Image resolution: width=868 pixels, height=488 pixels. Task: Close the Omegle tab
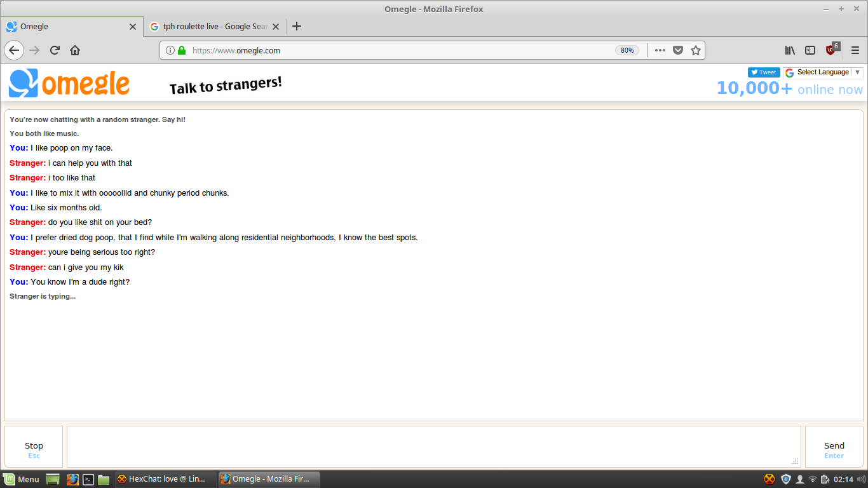click(133, 27)
